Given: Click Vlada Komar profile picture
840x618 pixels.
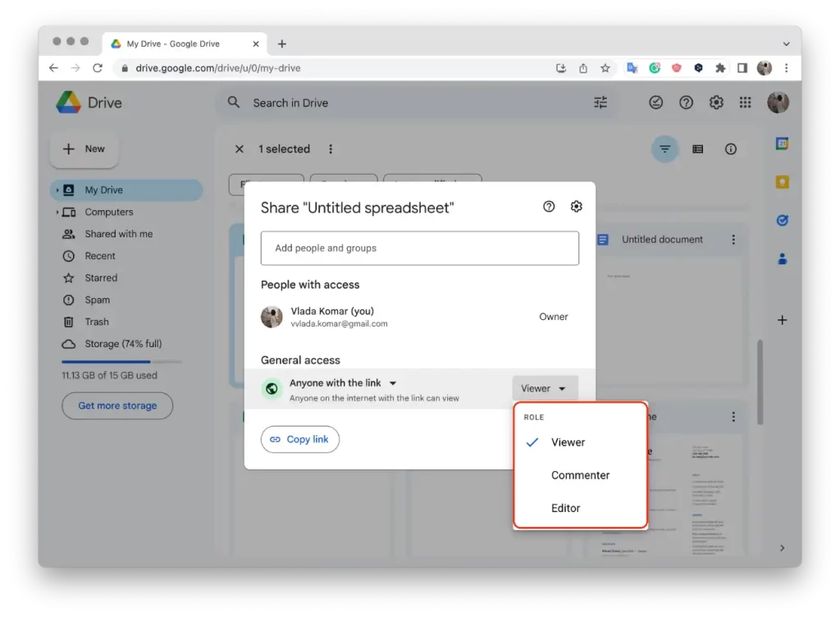Looking at the screenshot, I should click(x=272, y=317).
